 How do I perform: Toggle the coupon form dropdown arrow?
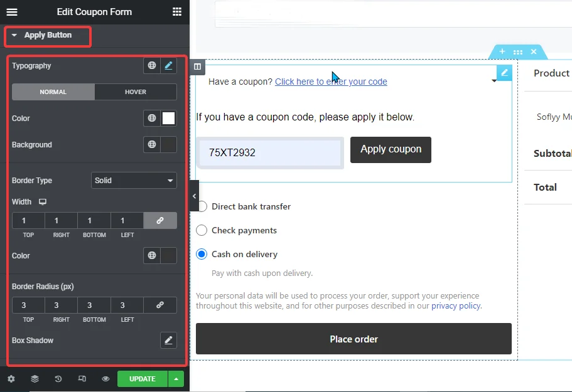(494, 80)
